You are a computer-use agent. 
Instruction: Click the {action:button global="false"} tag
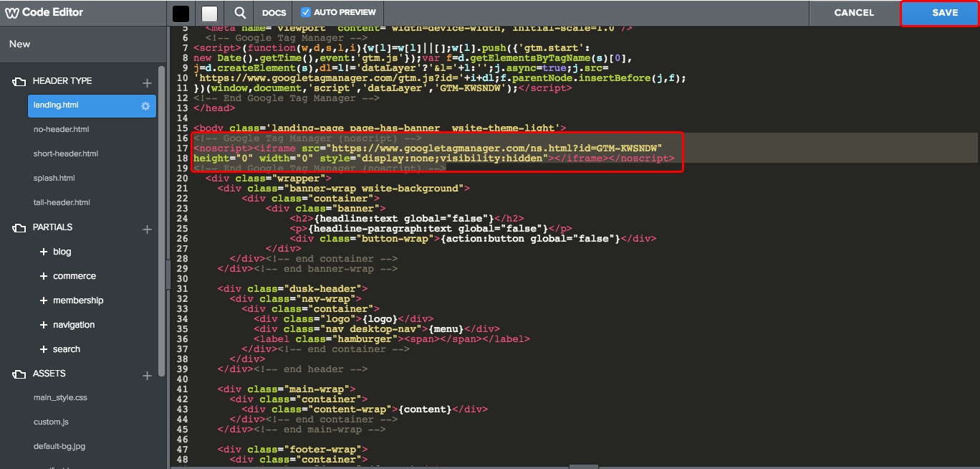[531, 239]
